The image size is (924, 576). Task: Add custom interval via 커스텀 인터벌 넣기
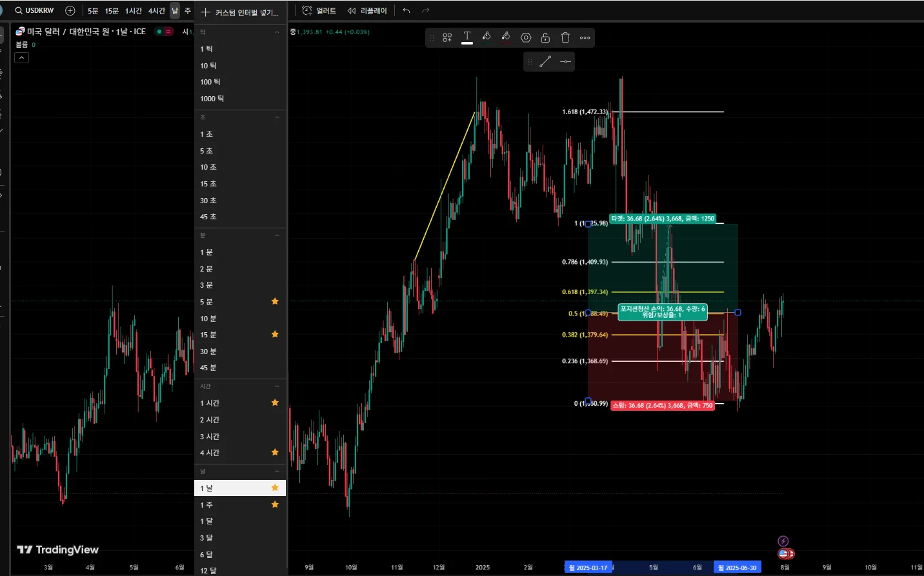click(240, 12)
